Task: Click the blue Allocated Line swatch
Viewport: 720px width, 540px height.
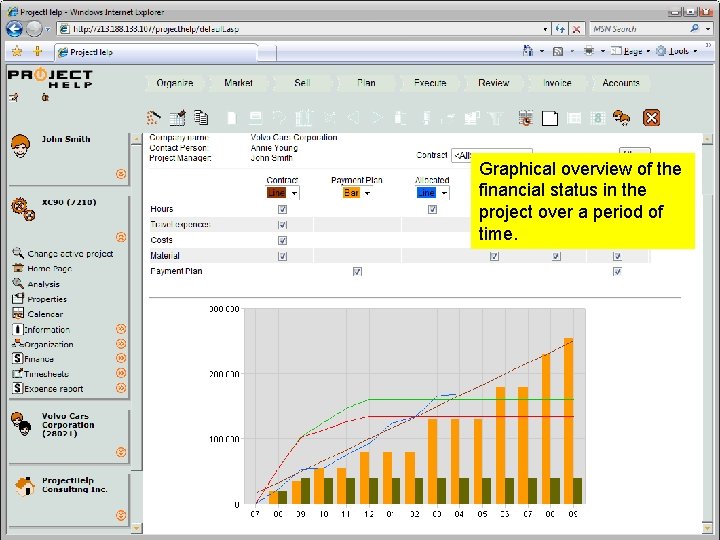Action: [x=426, y=193]
